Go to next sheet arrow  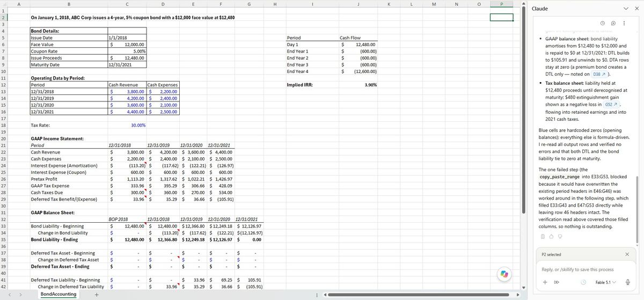coord(21,295)
